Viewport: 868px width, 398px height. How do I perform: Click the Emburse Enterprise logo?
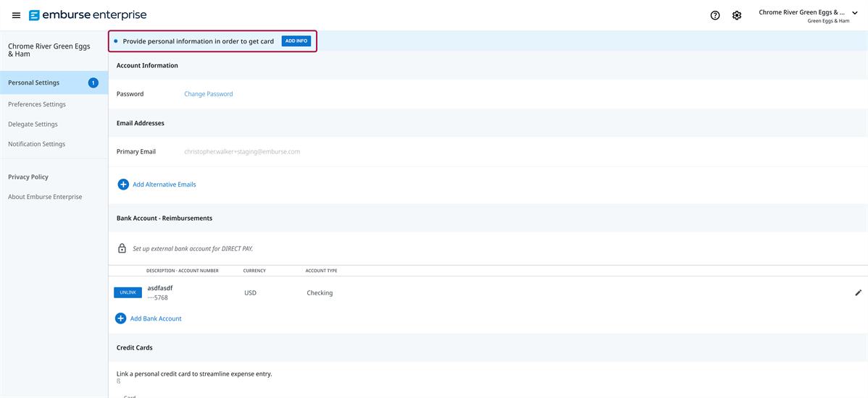coord(88,15)
